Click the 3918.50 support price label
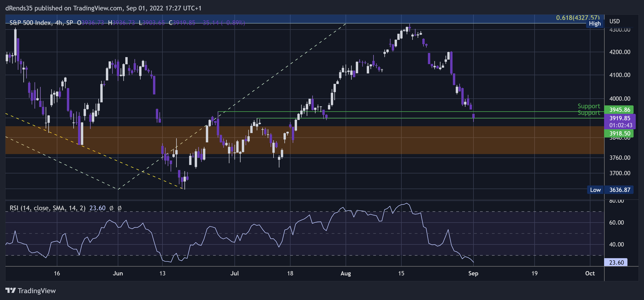Screen dimensions: 644x300 (x=619, y=133)
